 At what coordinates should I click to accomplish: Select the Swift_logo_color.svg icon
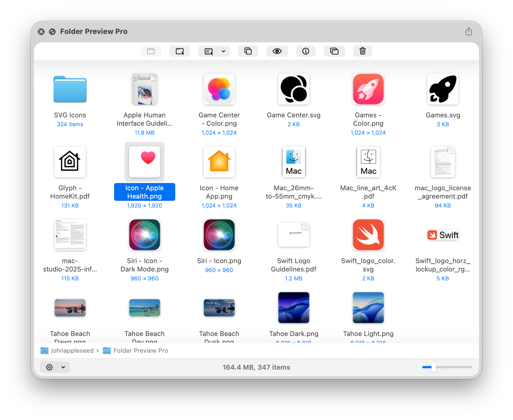tap(368, 235)
